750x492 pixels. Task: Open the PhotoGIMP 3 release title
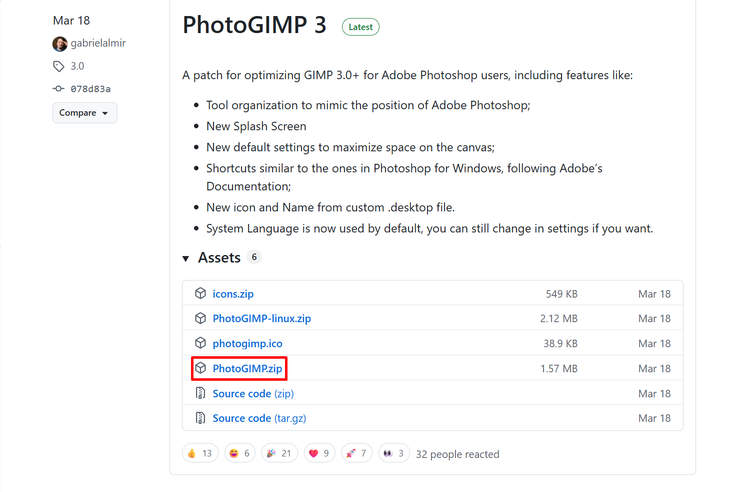pos(254,25)
